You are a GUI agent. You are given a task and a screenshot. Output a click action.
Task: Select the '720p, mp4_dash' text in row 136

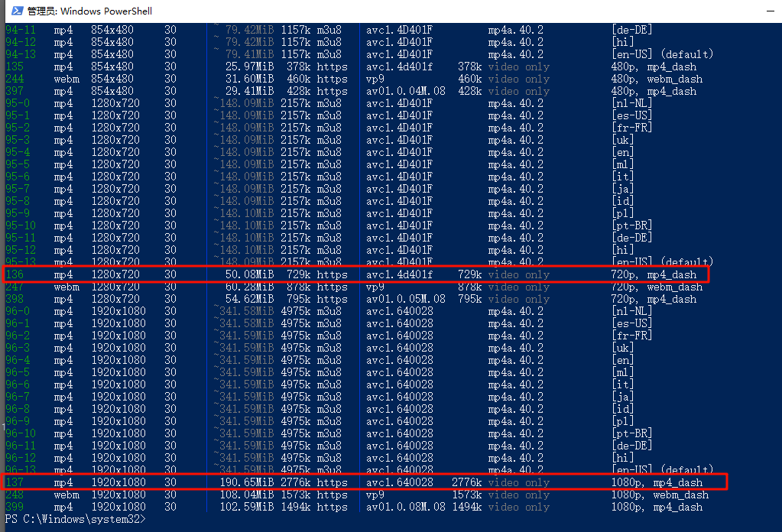654,274
